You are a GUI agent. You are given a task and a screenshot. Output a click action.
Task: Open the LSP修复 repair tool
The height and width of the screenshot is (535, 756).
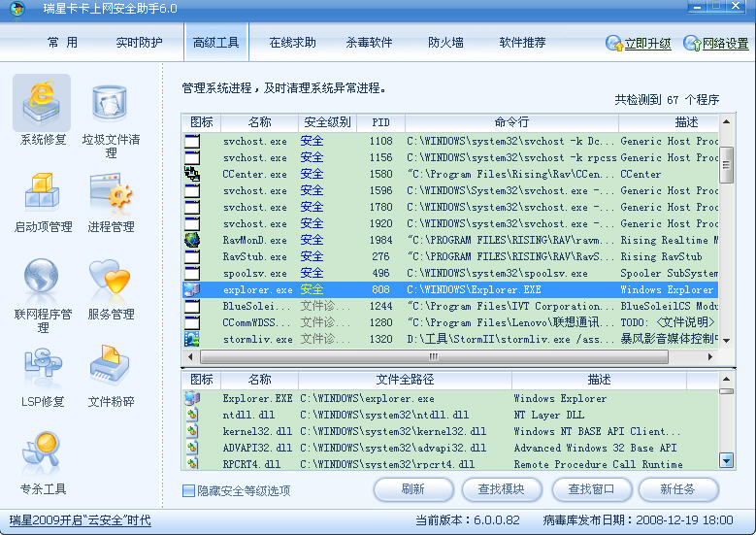[x=43, y=378]
